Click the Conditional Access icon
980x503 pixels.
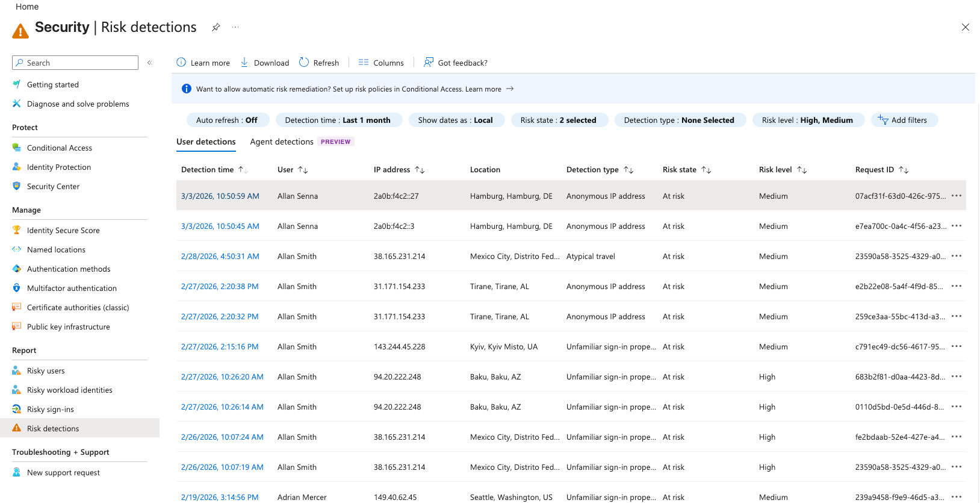pyautogui.click(x=16, y=148)
